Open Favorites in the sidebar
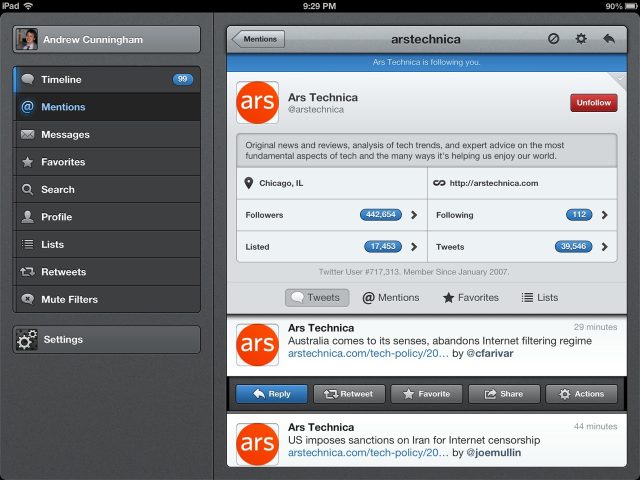This screenshot has width=640, height=480. pos(107,162)
